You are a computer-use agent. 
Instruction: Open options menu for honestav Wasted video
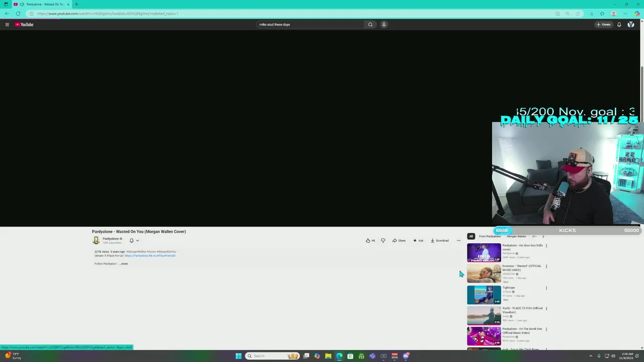coord(546,266)
